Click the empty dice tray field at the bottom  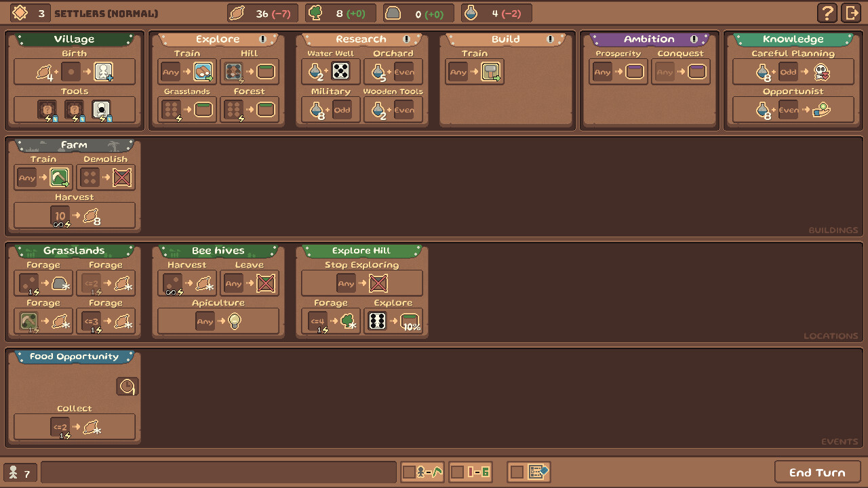click(217, 472)
